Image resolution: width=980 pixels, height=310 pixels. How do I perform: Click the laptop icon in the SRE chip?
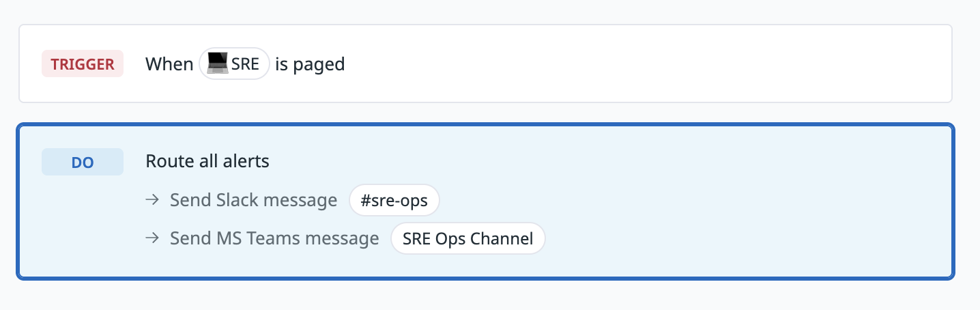[x=218, y=64]
